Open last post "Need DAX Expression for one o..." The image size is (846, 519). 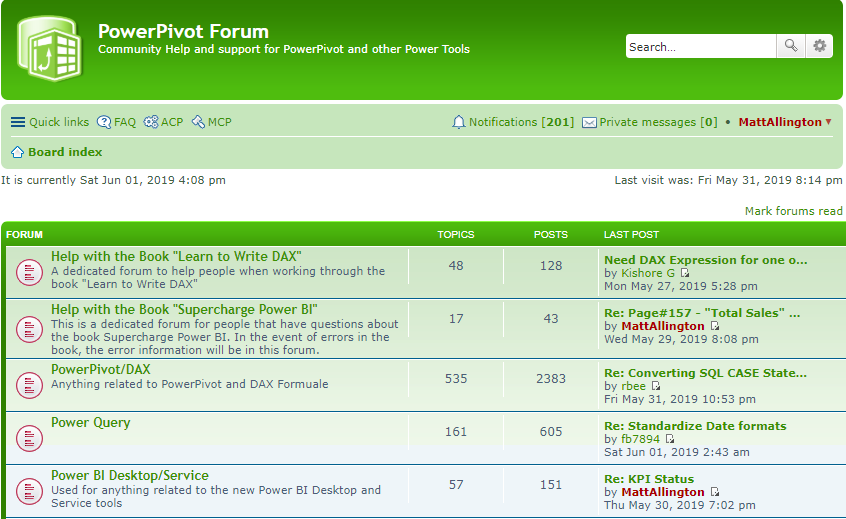click(706, 260)
